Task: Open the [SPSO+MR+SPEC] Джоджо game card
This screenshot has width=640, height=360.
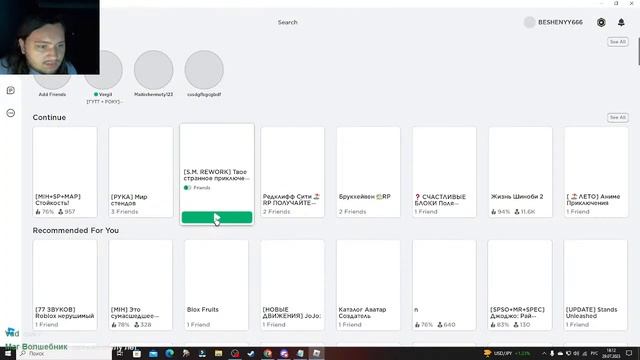Action: pyautogui.click(x=520, y=285)
